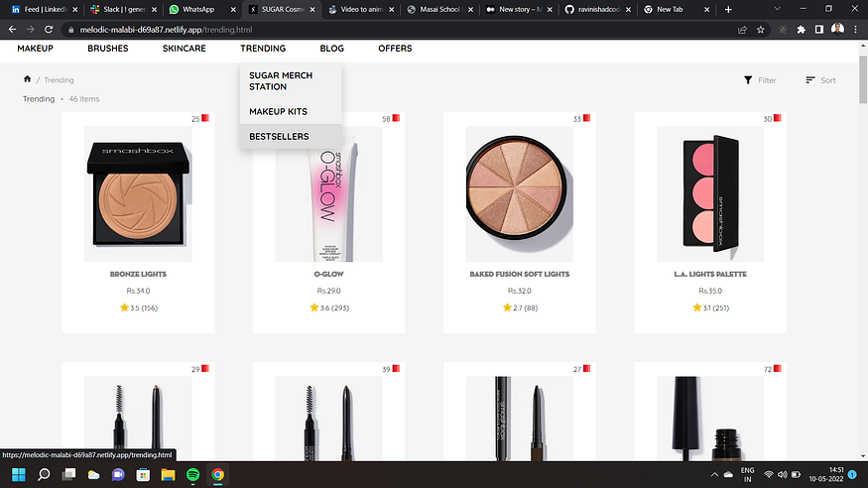Viewport: 868px width, 488px height.
Task: Open the home breadcrumb icon
Action: [27, 79]
